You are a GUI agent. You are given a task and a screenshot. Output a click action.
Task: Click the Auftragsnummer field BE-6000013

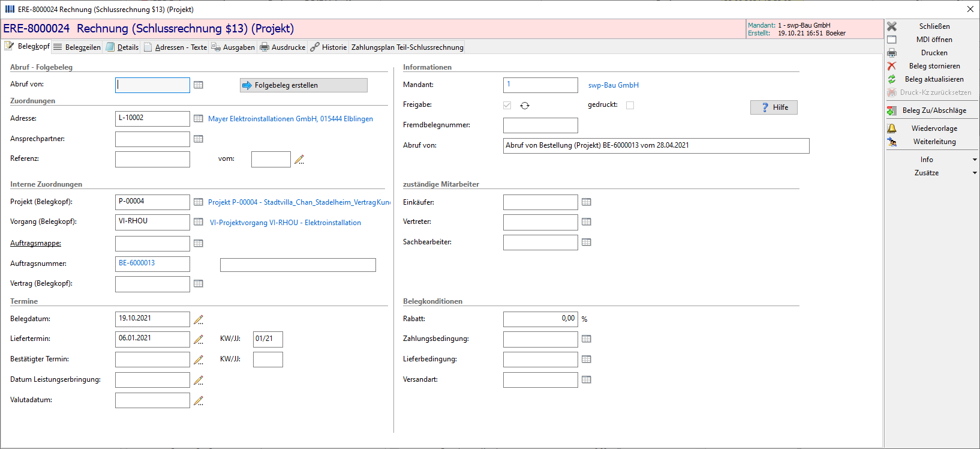click(x=152, y=264)
